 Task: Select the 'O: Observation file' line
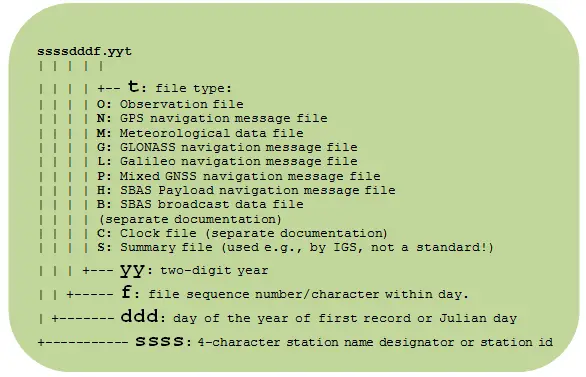click(170, 104)
